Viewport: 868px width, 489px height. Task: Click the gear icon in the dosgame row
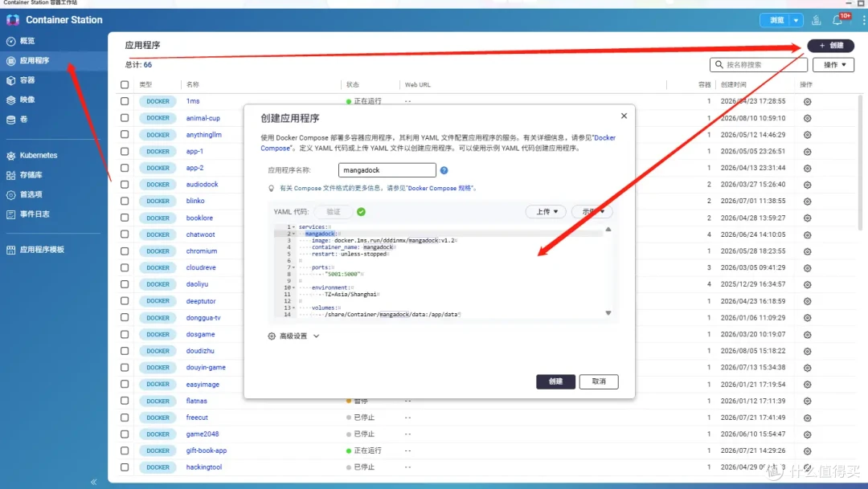tap(807, 335)
